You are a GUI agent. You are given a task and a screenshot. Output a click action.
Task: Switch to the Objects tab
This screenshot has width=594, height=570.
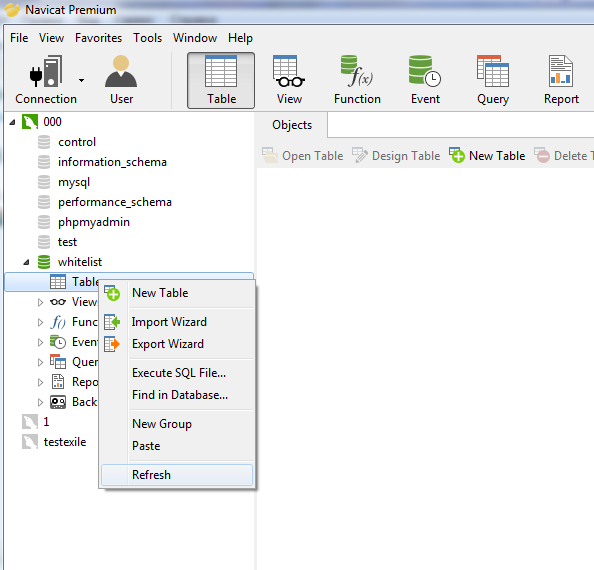click(292, 125)
